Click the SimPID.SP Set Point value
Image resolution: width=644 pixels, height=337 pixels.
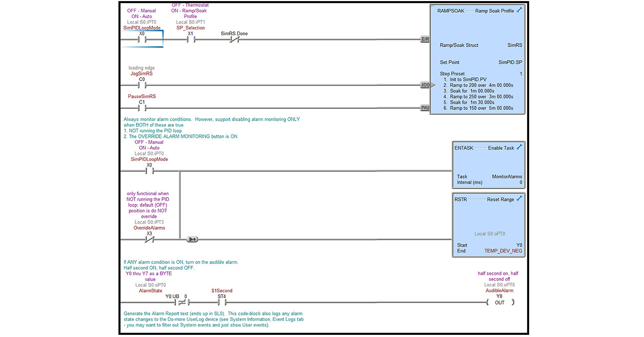point(510,62)
